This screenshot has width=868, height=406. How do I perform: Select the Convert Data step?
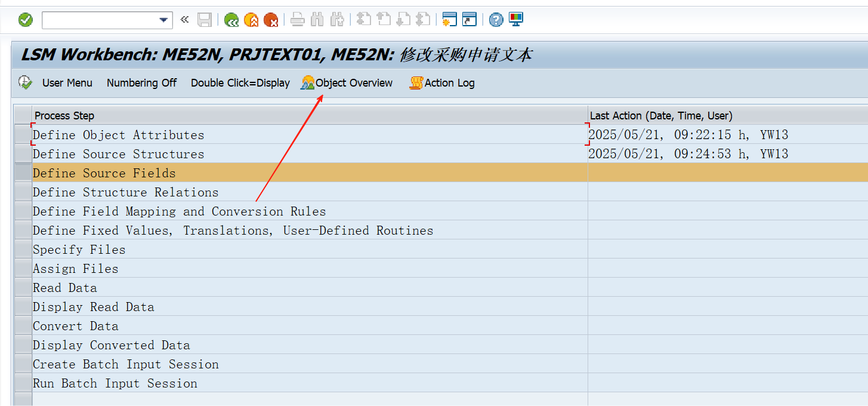(x=310, y=326)
